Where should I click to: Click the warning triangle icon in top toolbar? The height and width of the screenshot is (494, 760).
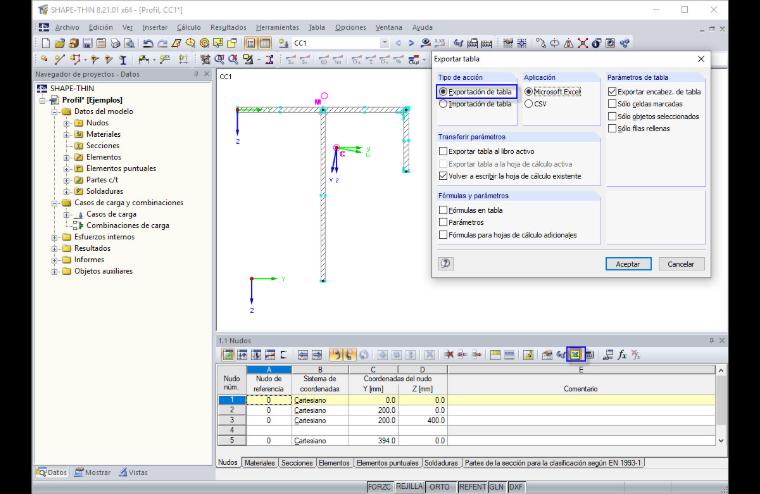[x=569, y=43]
